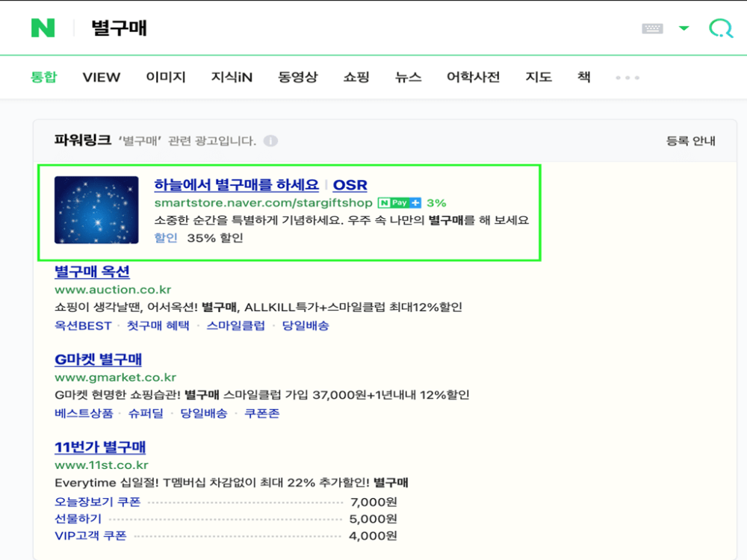Click 당일배송 under the Auction ad
This screenshot has height=560, width=747.
point(306,326)
